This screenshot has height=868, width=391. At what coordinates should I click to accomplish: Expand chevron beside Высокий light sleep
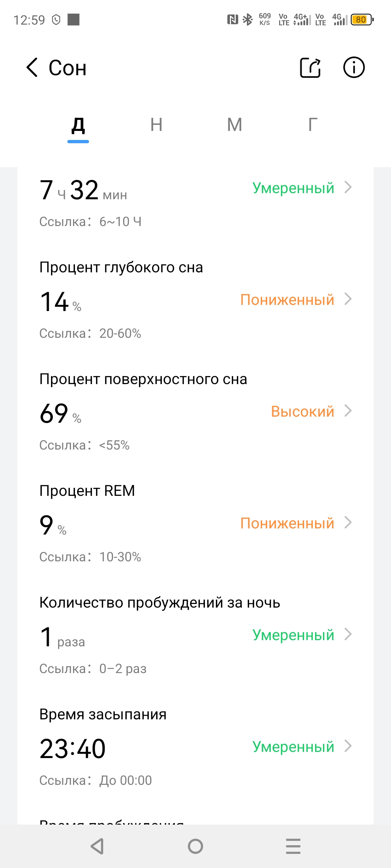point(348,411)
